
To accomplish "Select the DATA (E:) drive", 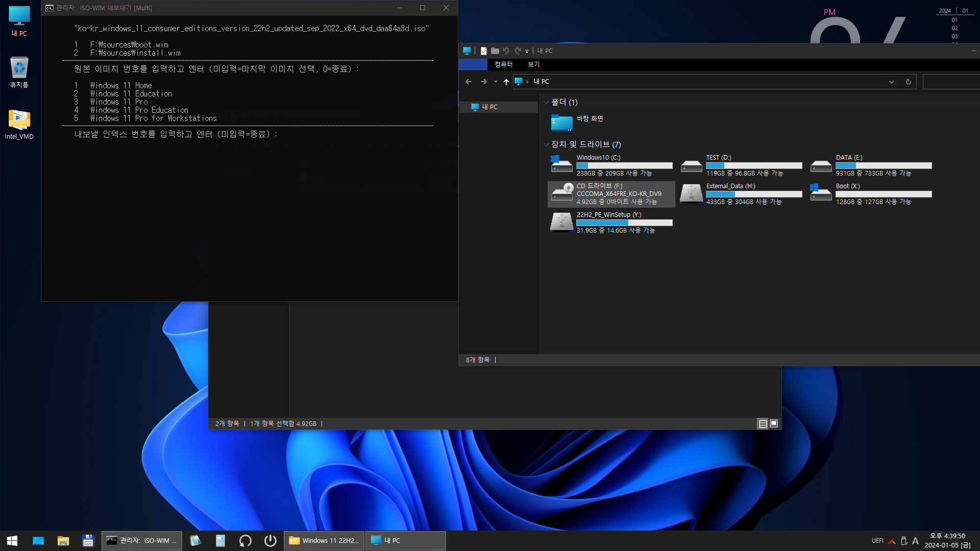I will tap(871, 166).
